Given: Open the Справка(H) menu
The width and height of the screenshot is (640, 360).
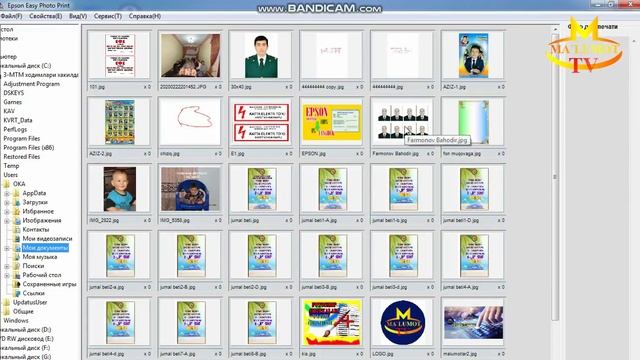Looking at the screenshot, I should (145, 16).
